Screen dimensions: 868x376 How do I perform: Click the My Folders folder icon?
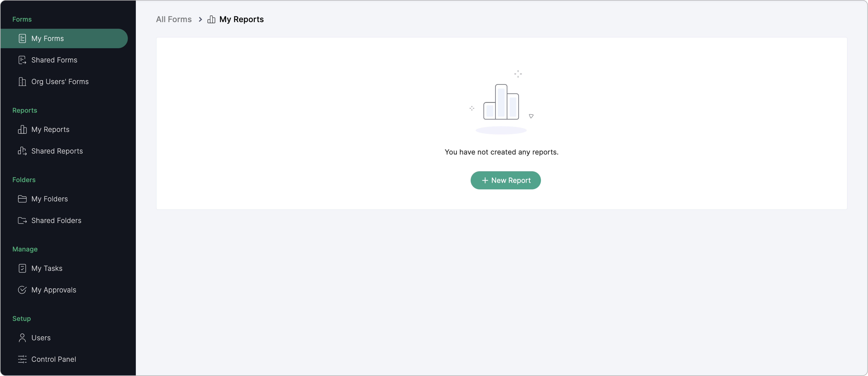pos(22,199)
